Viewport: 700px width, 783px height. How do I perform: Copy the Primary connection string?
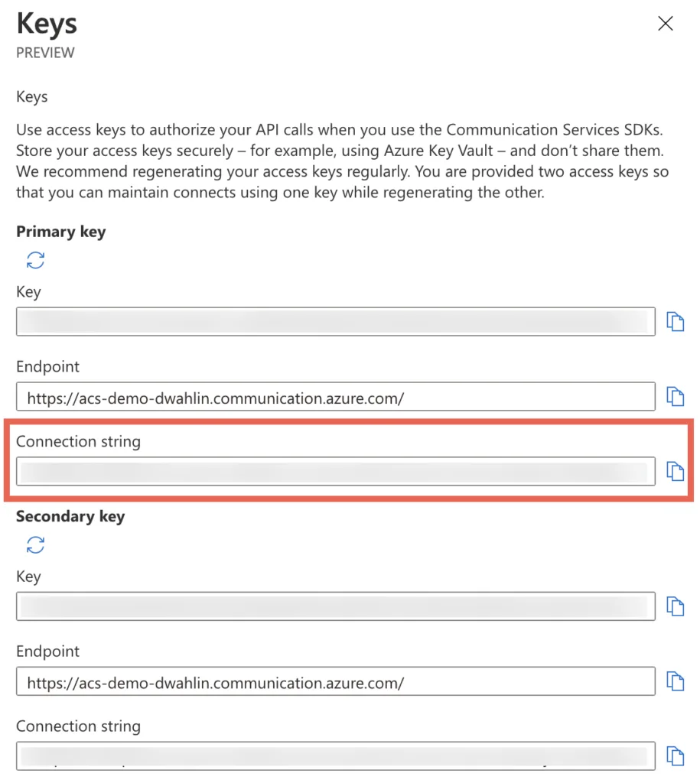pos(675,471)
